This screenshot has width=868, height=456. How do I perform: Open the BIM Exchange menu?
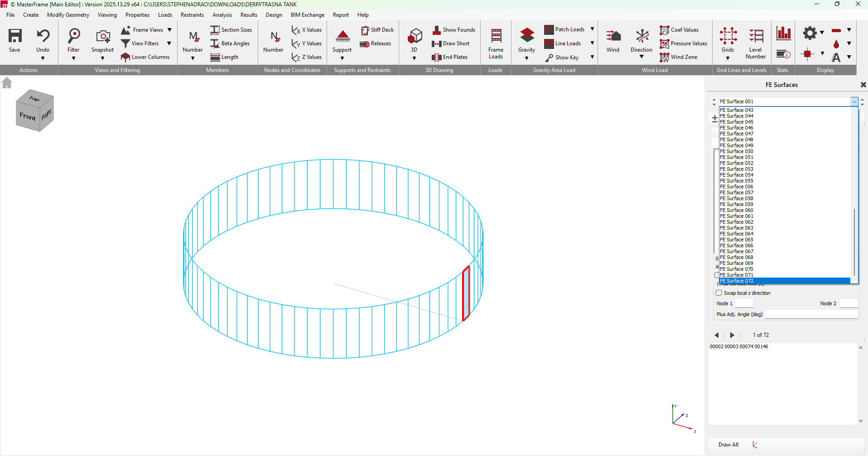307,15
